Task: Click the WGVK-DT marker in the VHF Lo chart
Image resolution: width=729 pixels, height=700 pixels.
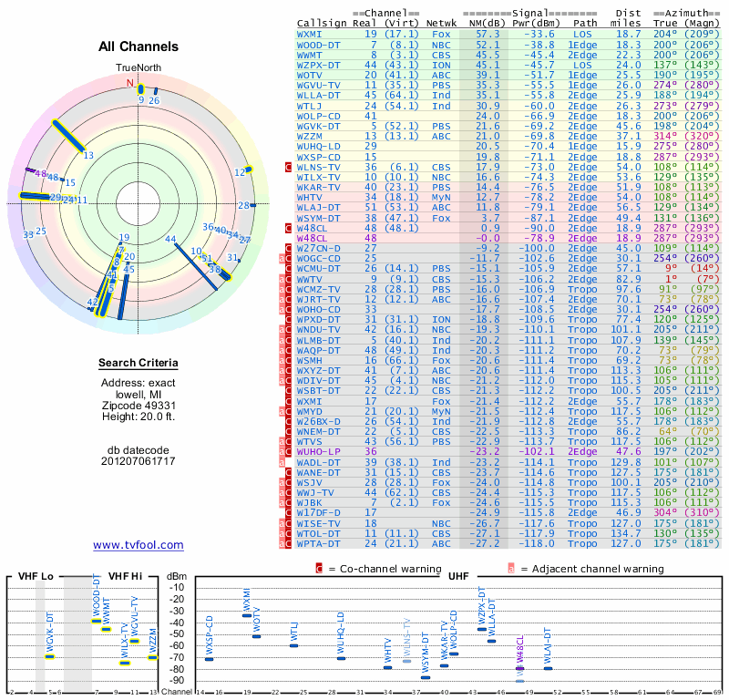Action: coord(49,656)
